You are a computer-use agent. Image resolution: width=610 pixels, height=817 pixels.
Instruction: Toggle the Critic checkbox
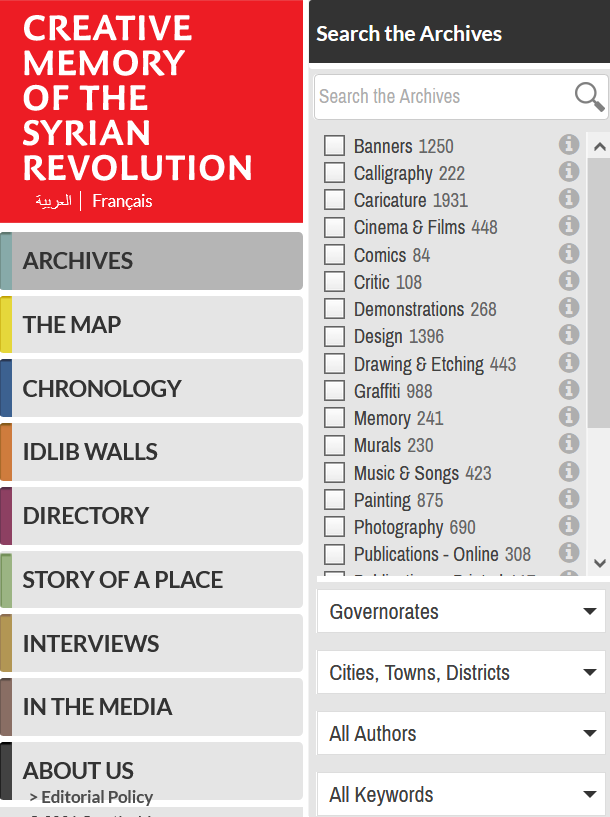pos(334,281)
